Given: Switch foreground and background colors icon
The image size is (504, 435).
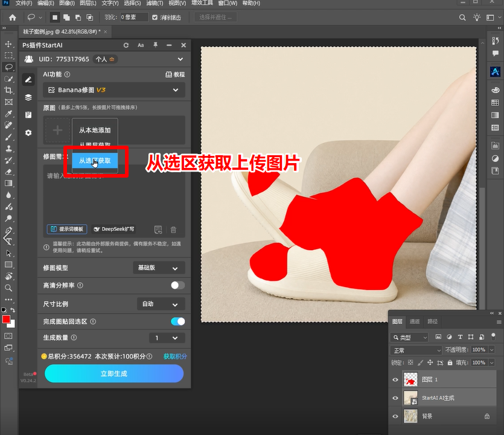Looking at the screenshot, I should point(13,310).
